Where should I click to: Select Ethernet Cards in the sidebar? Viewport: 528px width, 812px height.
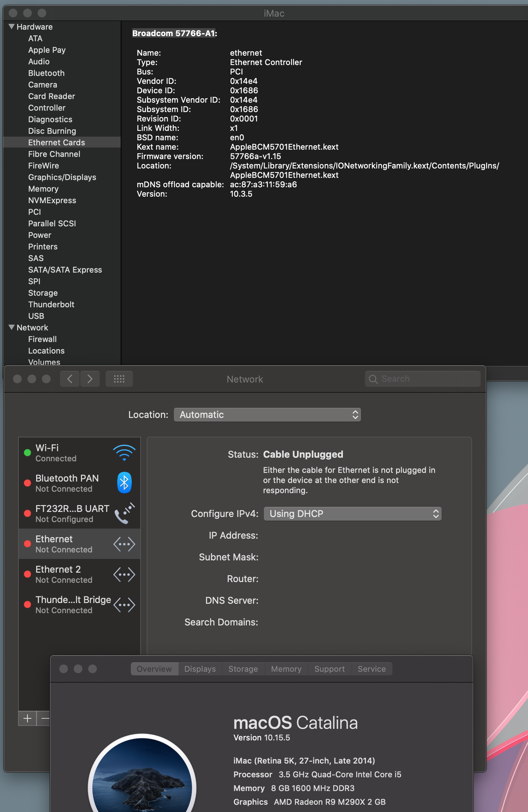[x=62, y=142]
